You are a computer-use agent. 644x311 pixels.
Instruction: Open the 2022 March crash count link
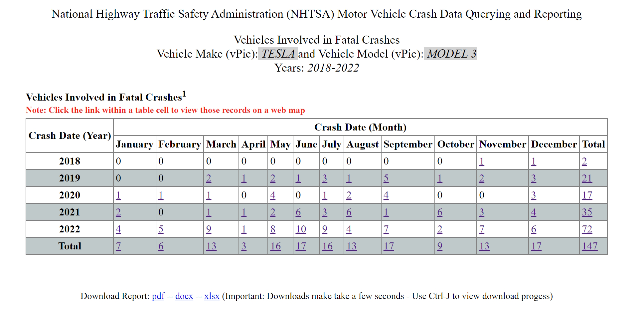pos(209,229)
